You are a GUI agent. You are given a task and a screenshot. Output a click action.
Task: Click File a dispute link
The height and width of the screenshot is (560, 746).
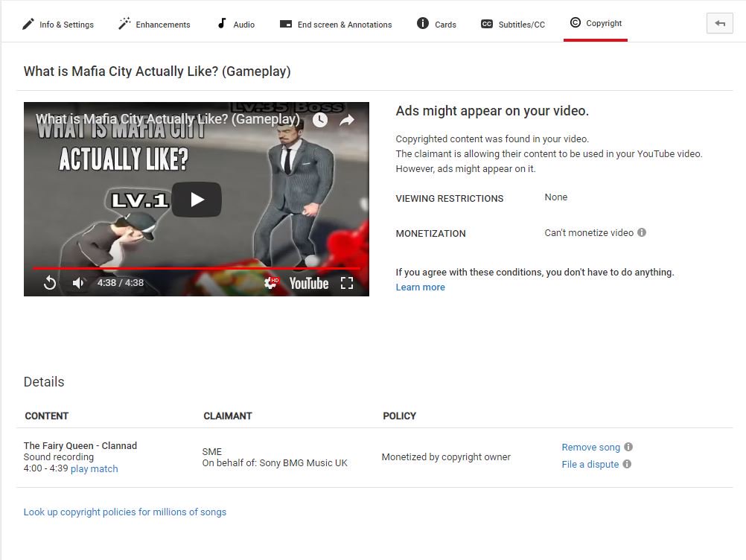point(590,465)
